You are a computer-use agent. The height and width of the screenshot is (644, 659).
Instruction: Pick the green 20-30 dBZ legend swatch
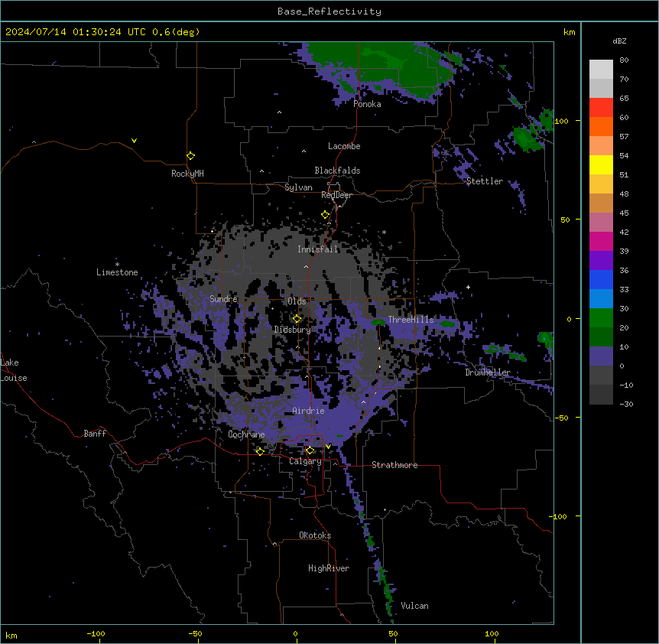click(x=601, y=318)
